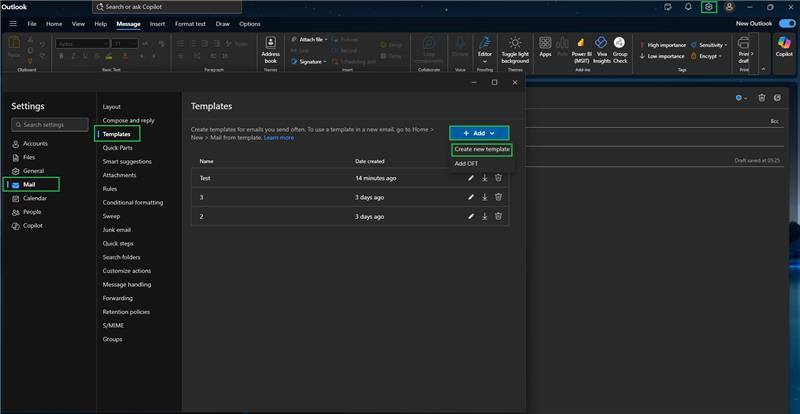Open the Viva Insights add-in
The height and width of the screenshot is (414, 800).
tap(602, 50)
